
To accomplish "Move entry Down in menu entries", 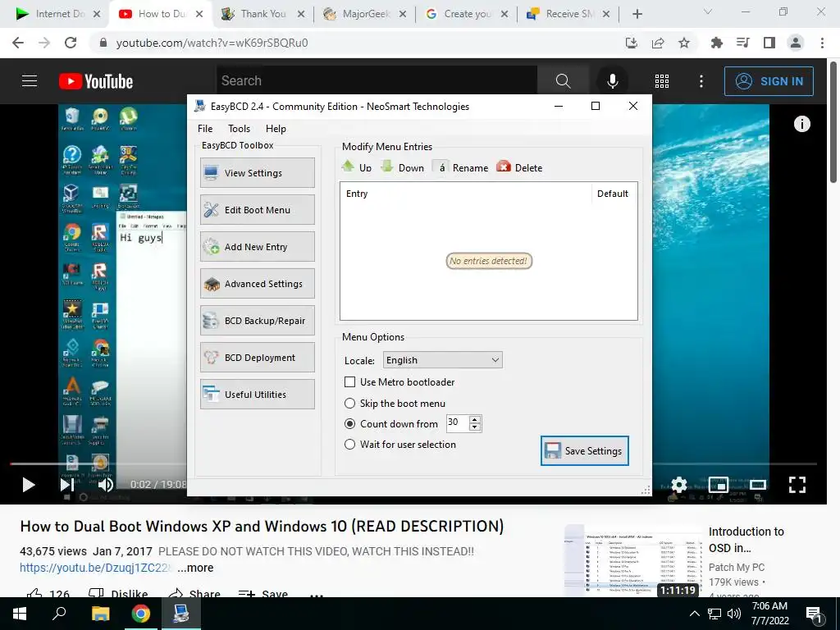I will point(402,167).
